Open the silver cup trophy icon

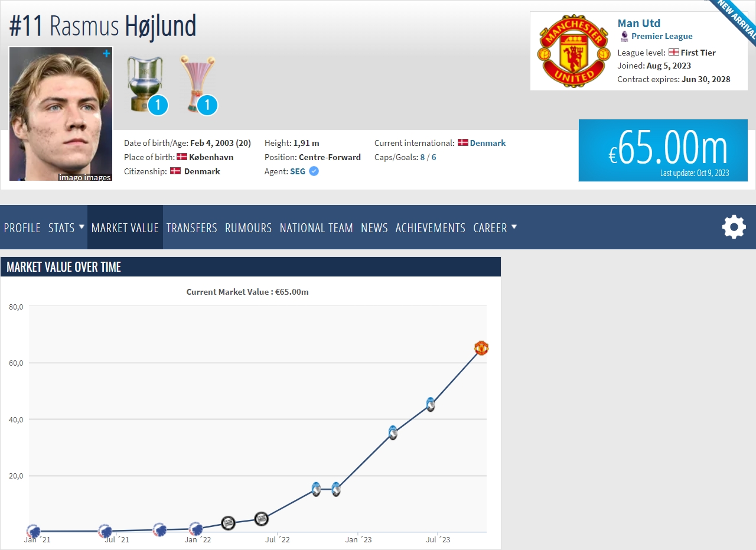coord(145,84)
